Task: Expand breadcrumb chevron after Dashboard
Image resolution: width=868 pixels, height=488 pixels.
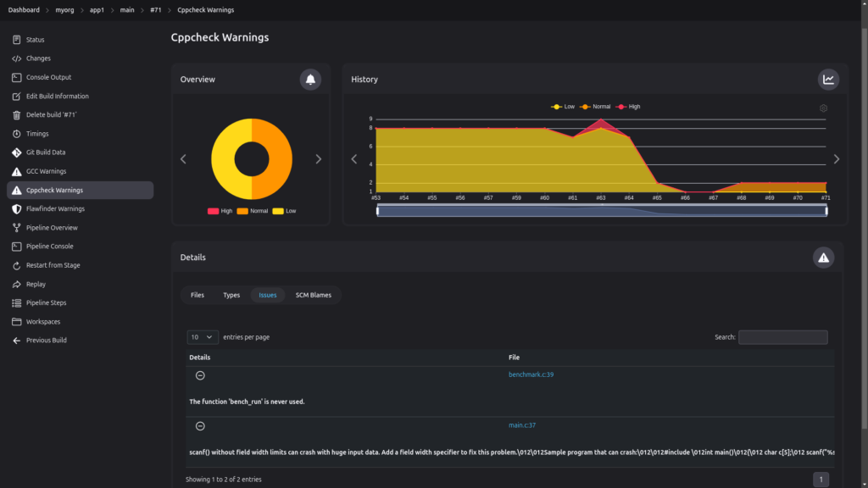Action: pos(47,10)
